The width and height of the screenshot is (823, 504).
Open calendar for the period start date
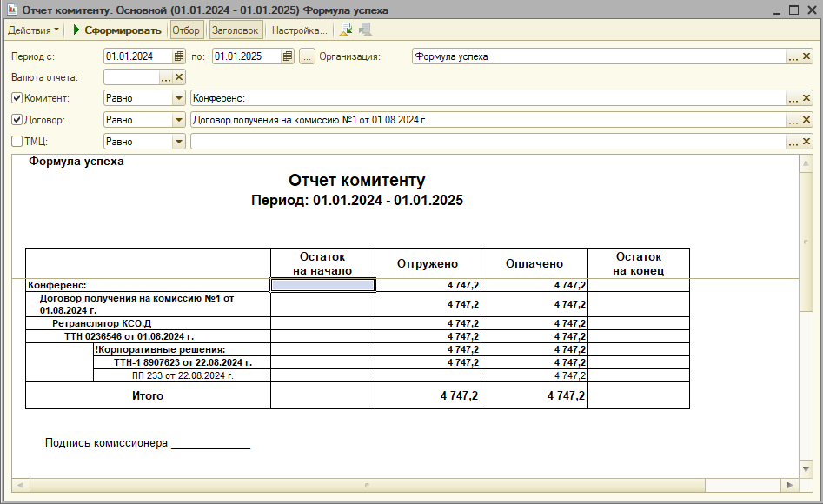(179, 56)
